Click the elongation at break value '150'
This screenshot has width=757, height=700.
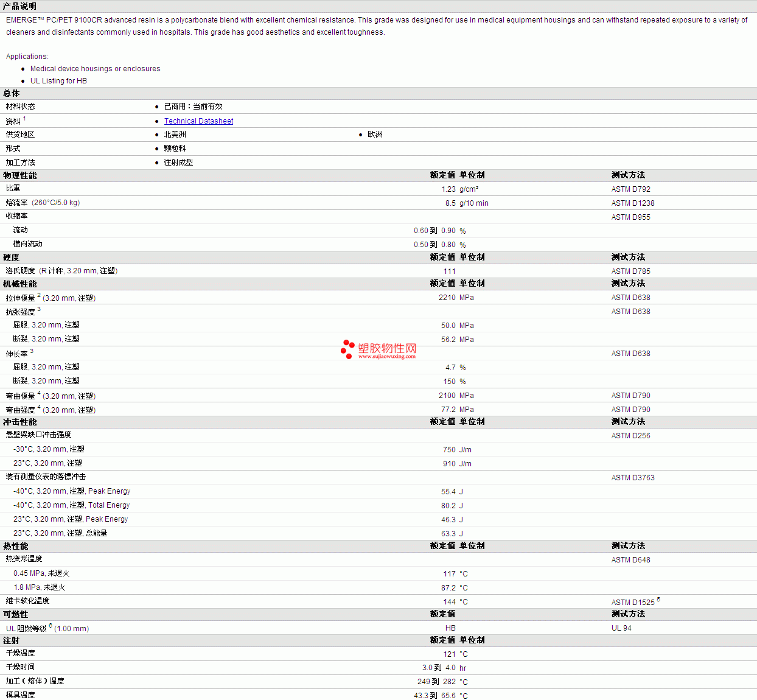pos(450,382)
